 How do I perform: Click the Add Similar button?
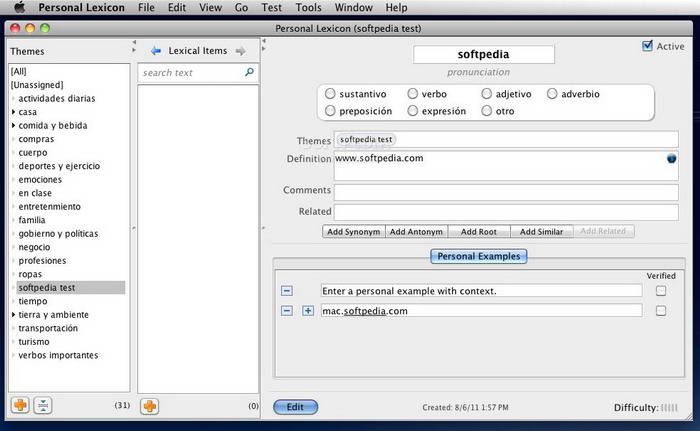[x=542, y=231]
